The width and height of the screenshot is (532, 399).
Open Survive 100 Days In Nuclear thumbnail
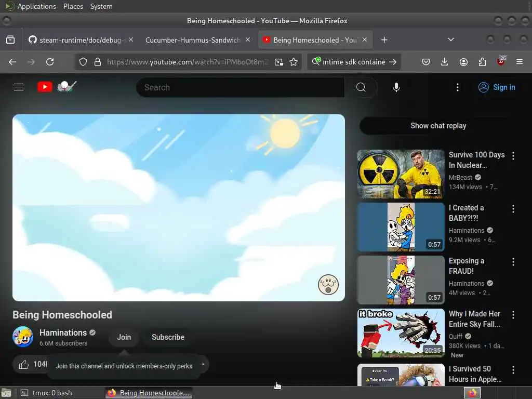[401, 174]
